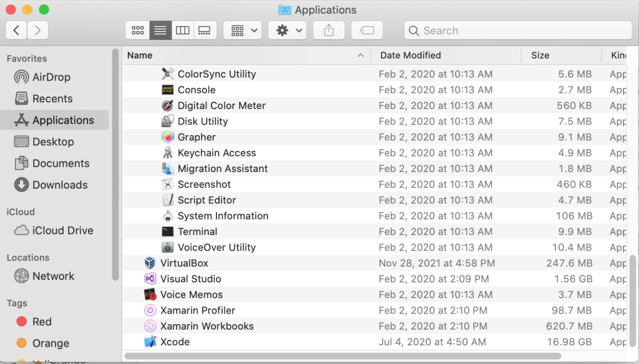This screenshot has width=639, height=364.
Task: Click the Disk Utility app icon
Action: (167, 121)
